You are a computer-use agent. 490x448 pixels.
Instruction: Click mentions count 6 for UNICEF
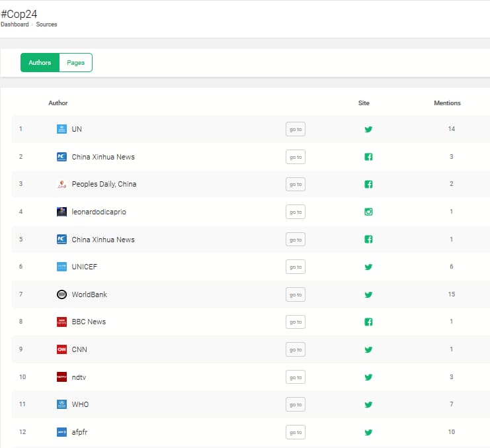point(451,267)
